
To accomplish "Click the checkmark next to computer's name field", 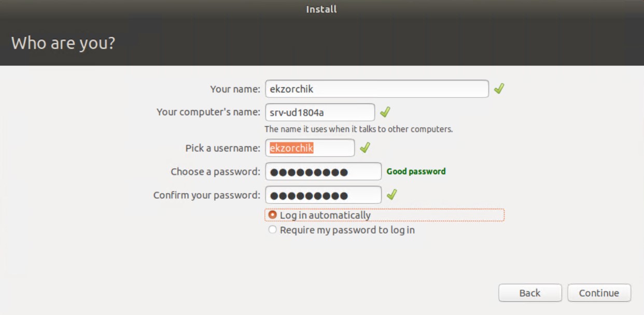I will [x=385, y=112].
